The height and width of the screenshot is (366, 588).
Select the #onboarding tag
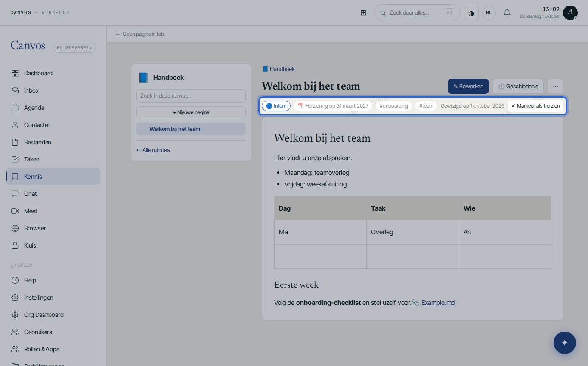tap(394, 106)
